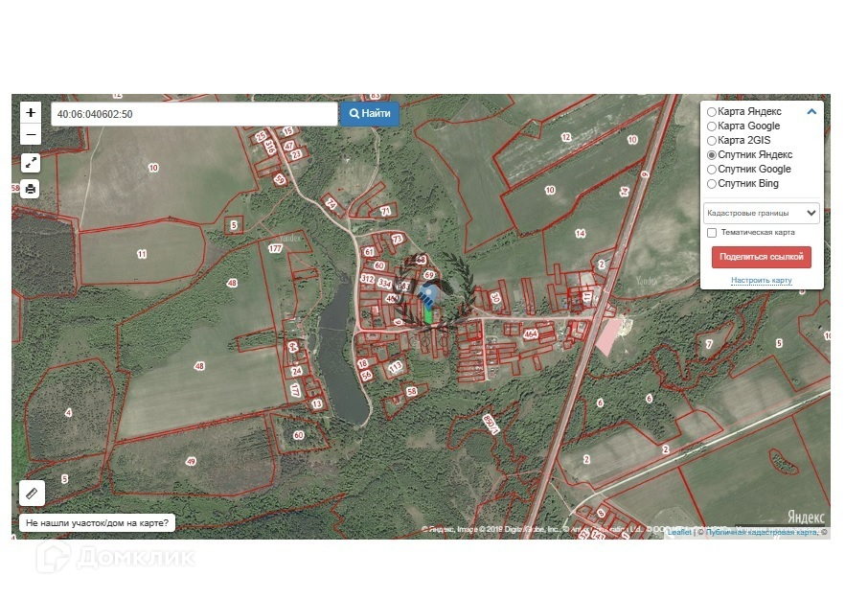Select Карта 2GIS radio option
The height and width of the screenshot is (598, 868).
(712, 141)
